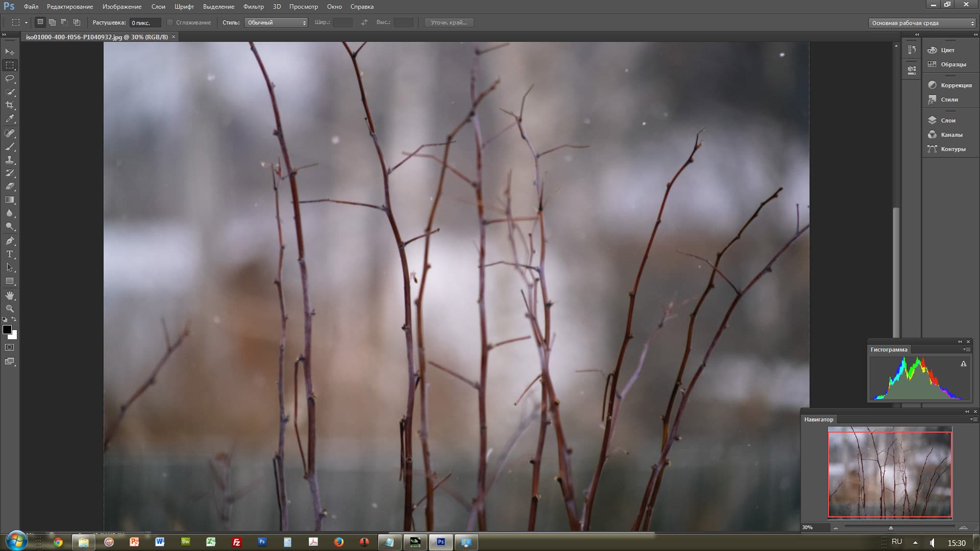Open the Гистограмма panel flyout menu
Viewport: 980px width, 551px height.
[x=967, y=349]
